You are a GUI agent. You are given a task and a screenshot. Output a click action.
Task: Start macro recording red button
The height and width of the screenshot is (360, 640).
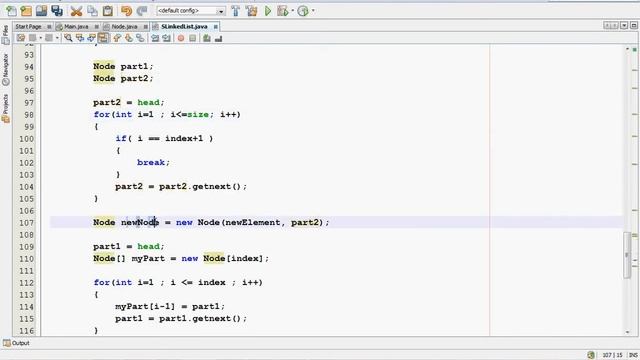click(x=181, y=38)
